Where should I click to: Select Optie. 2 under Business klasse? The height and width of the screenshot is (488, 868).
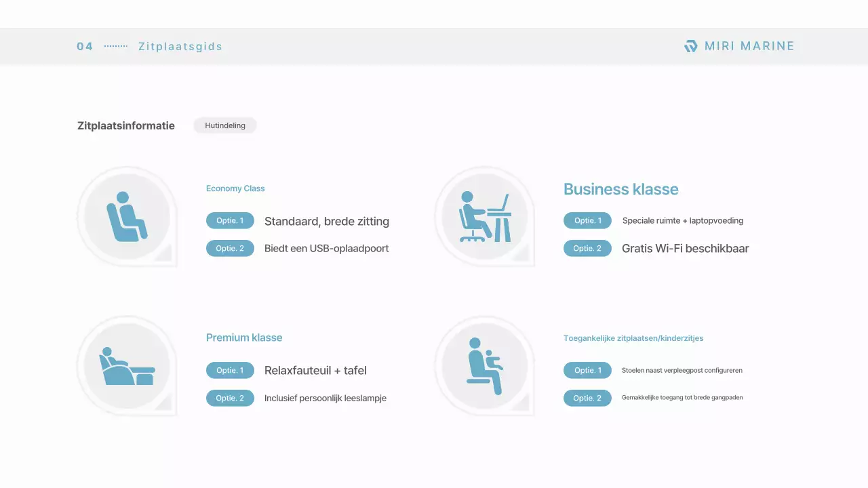coord(587,249)
